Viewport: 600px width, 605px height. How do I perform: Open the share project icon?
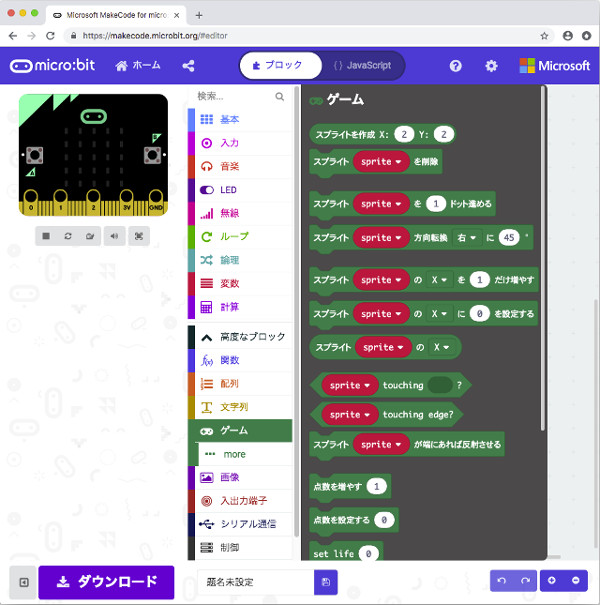coord(188,66)
